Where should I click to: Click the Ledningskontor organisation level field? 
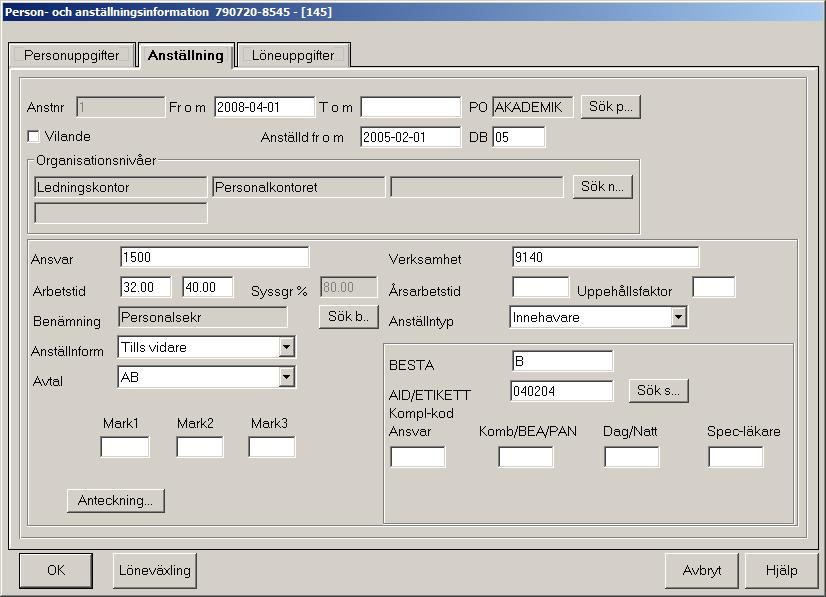pos(121,187)
